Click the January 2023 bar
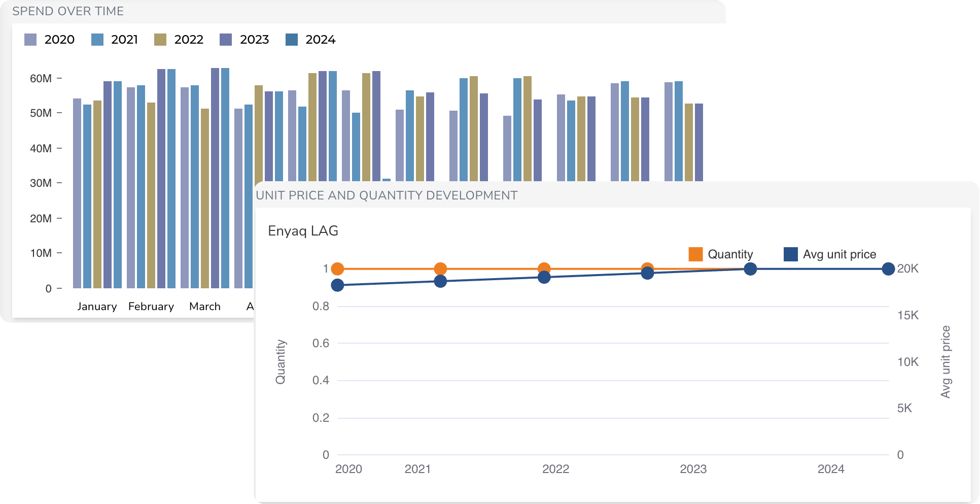980x504 pixels. click(x=108, y=185)
